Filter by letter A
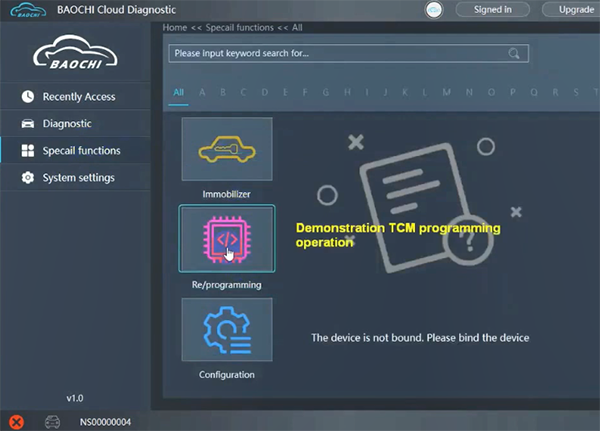Viewport: 600px width, 431px height. (202, 92)
